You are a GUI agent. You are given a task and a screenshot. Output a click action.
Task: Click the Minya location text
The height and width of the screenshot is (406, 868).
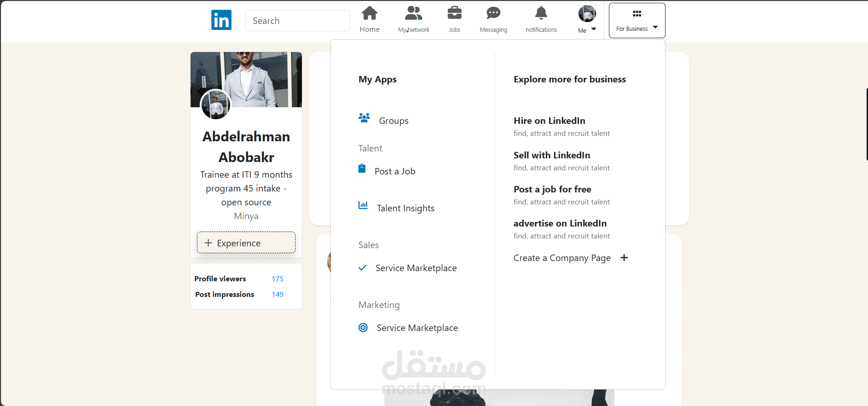click(x=246, y=216)
